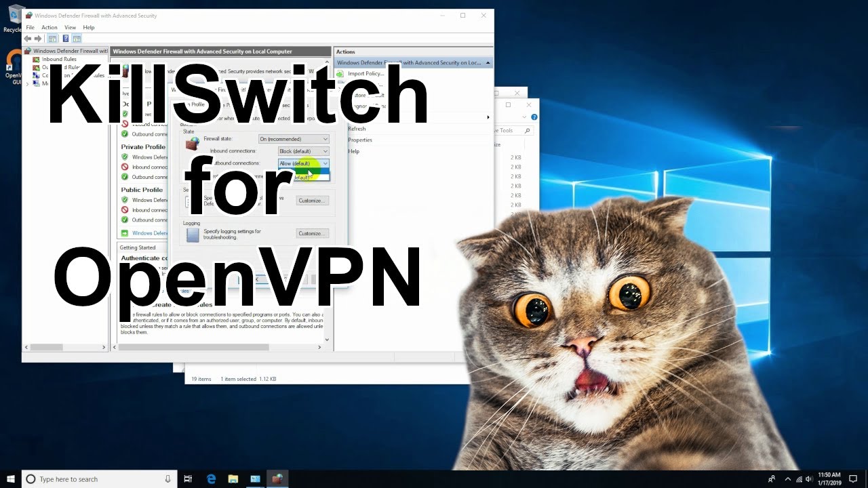Open the View menu
The height and width of the screenshot is (488, 868).
click(x=71, y=27)
